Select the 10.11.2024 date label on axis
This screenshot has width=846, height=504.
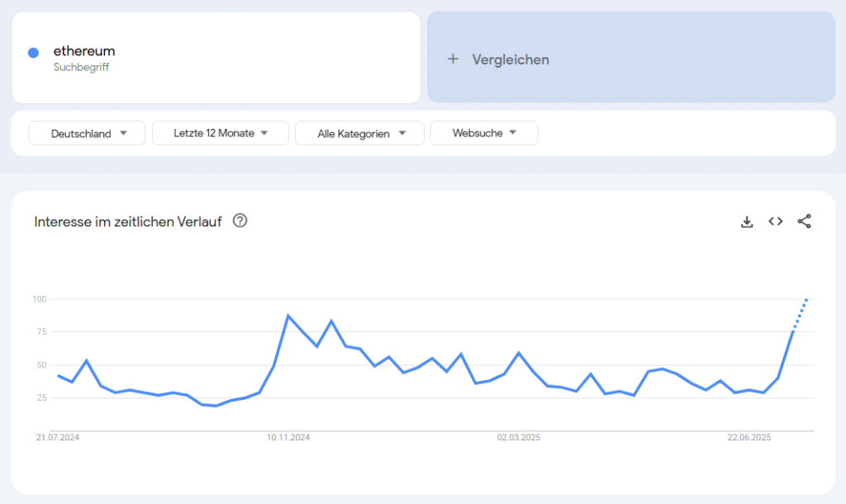(288, 437)
